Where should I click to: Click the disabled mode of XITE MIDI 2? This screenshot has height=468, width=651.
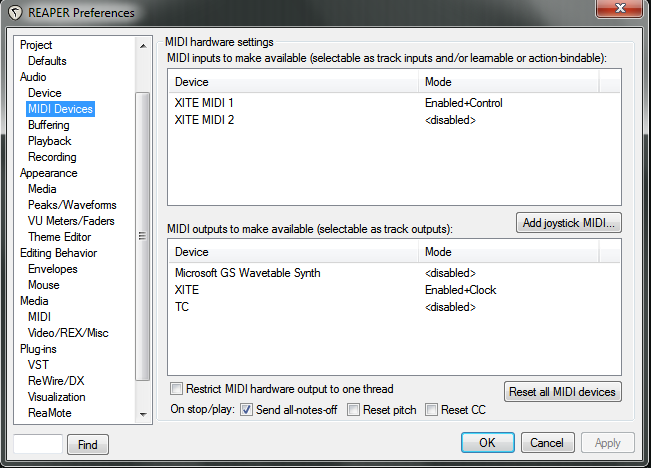point(450,120)
